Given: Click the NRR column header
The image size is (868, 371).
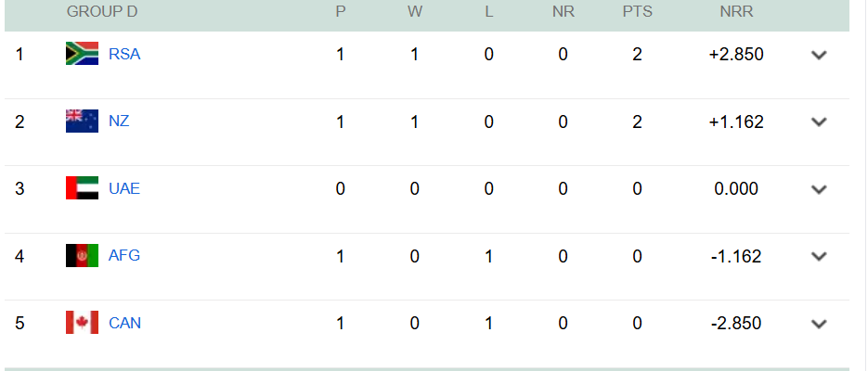Looking at the screenshot, I should pos(736,12).
